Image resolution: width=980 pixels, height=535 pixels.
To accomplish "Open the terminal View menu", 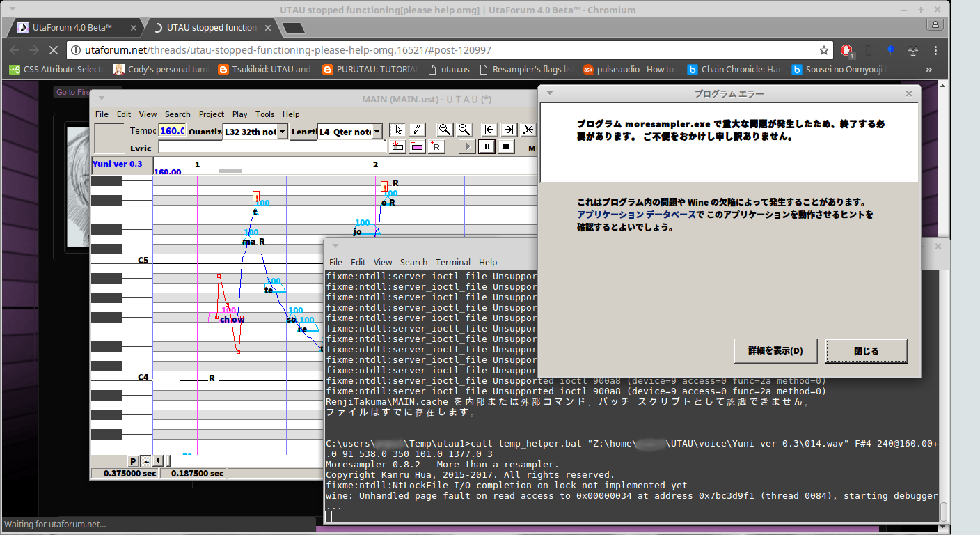I will 383,262.
